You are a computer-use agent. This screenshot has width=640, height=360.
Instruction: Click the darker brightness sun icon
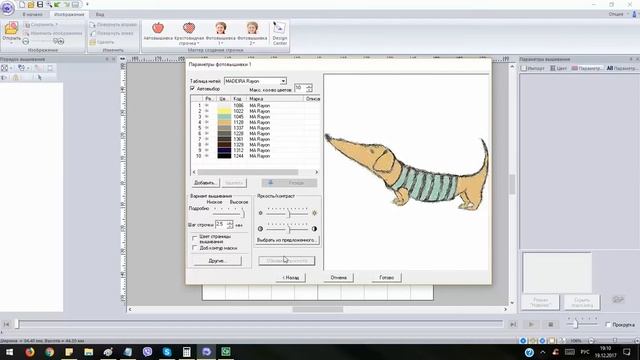(260, 213)
